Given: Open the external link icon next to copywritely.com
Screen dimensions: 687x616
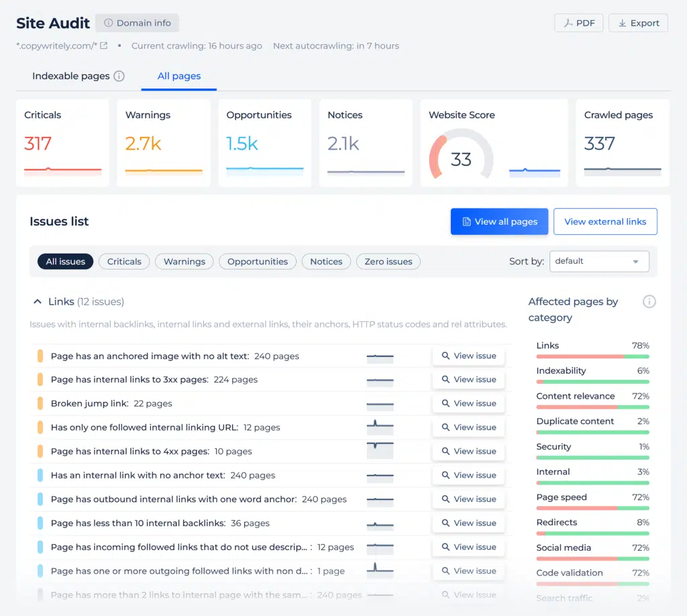Looking at the screenshot, I should (103, 46).
